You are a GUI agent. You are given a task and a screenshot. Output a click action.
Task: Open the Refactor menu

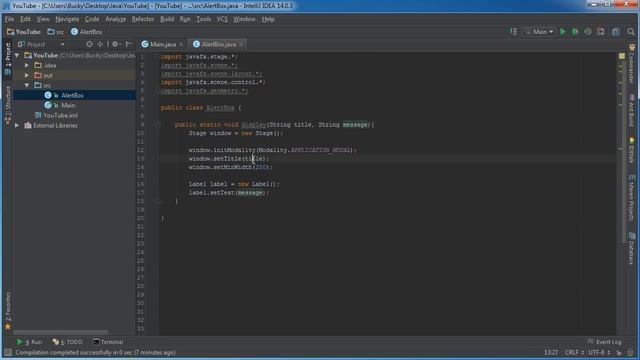point(142,19)
